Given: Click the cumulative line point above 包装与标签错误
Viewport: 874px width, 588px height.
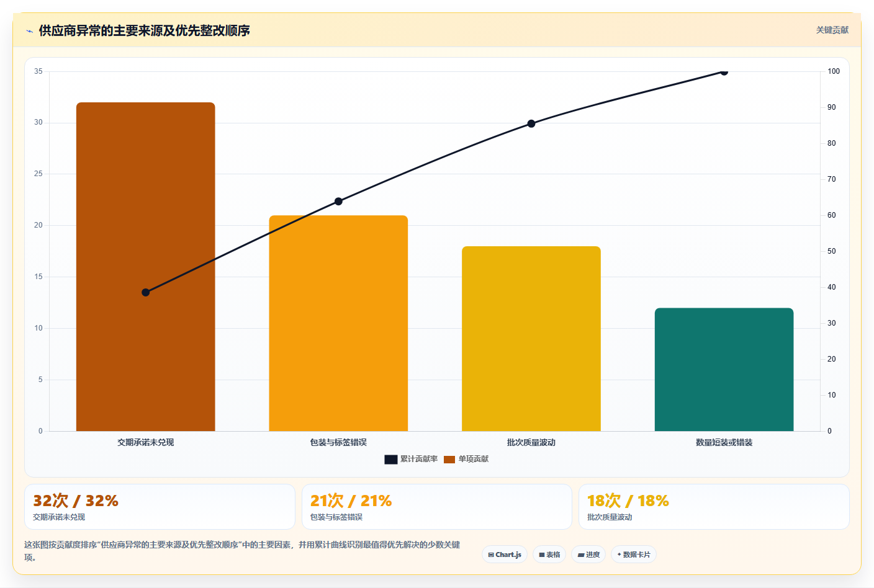Looking at the screenshot, I should coord(338,201).
